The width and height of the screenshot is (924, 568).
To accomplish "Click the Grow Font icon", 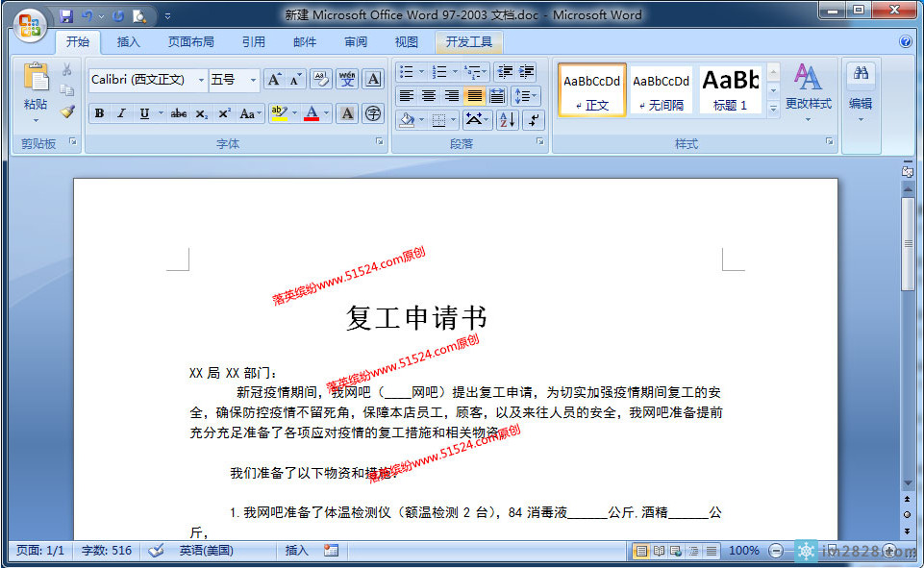I will click(274, 80).
